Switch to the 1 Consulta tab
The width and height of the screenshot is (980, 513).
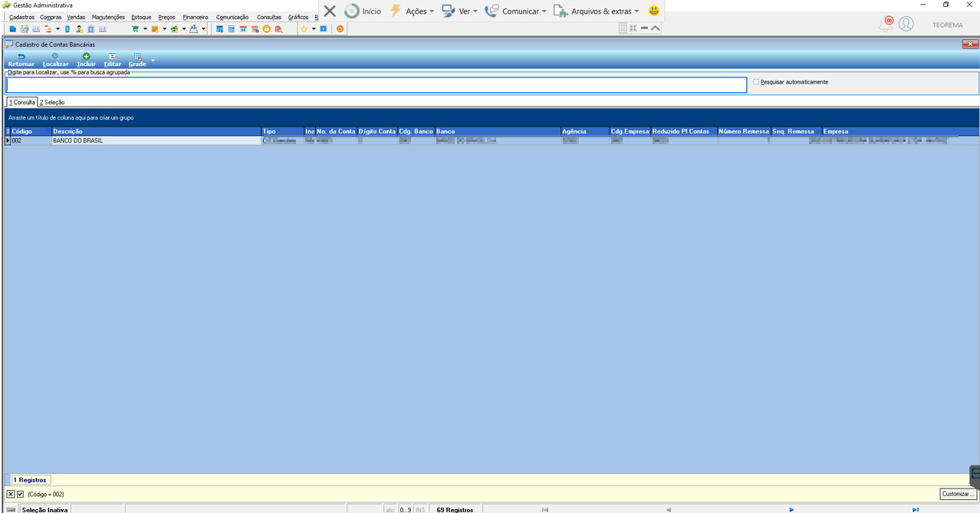click(21, 102)
